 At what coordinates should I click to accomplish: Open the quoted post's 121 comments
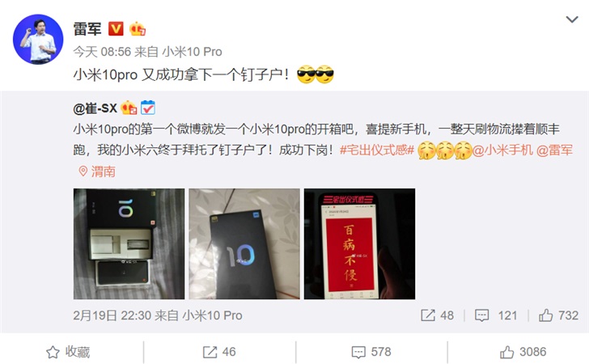point(496,315)
